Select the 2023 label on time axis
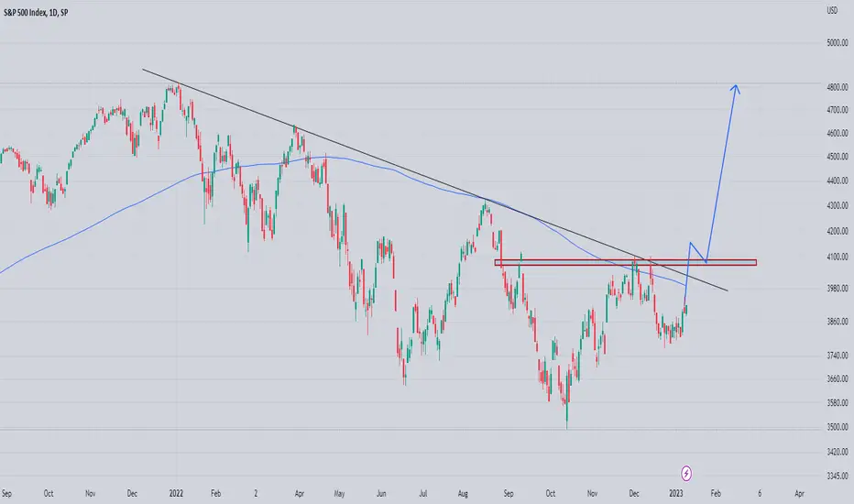 pyautogui.click(x=675, y=493)
